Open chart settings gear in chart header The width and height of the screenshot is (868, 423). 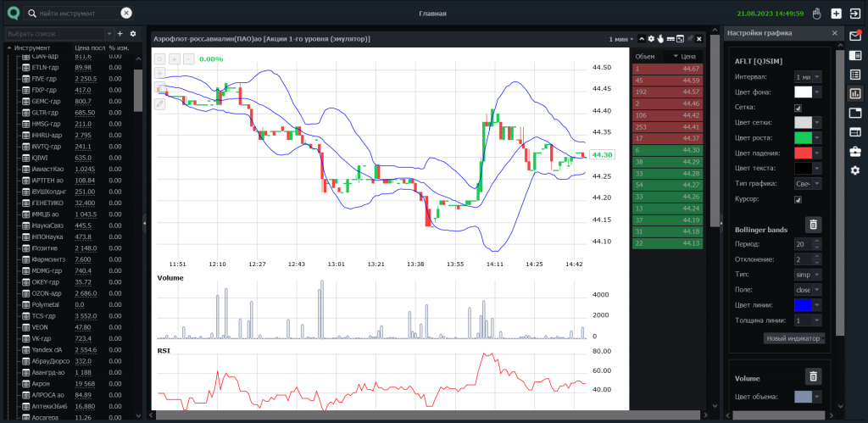651,39
